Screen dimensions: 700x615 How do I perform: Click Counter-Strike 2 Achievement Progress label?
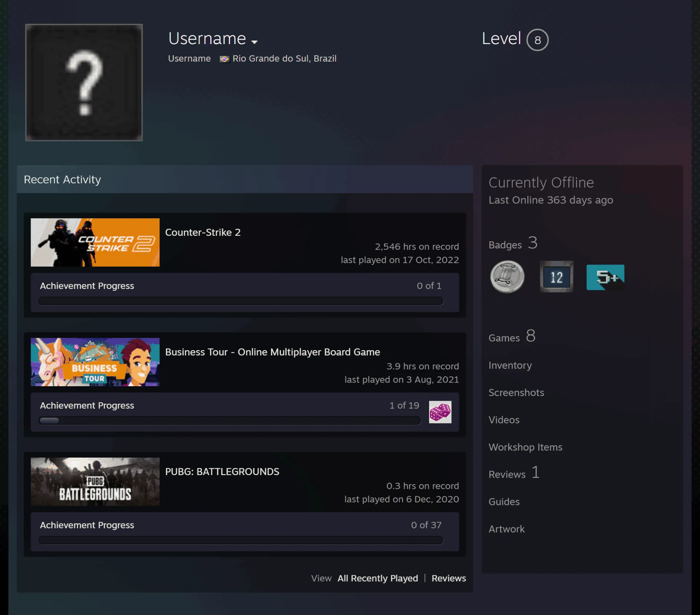tap(87, 286)
